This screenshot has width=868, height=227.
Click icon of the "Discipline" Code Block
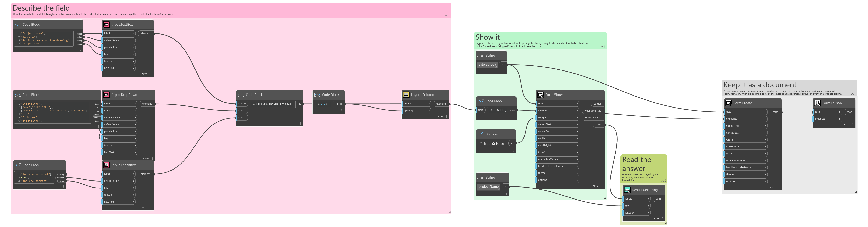point(18,95)
